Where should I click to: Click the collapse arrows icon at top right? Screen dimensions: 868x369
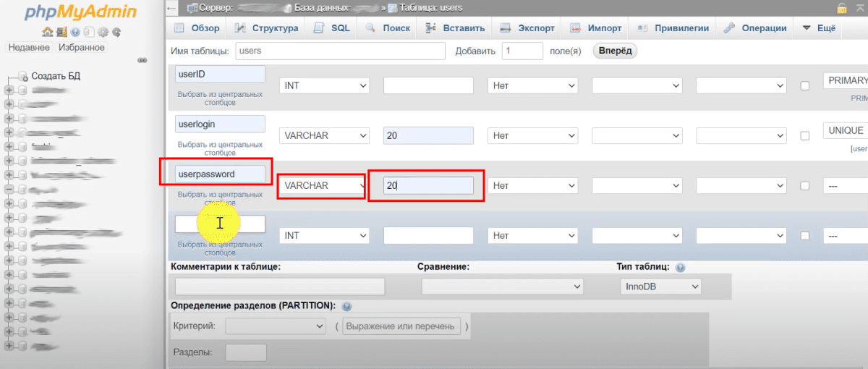861,8
